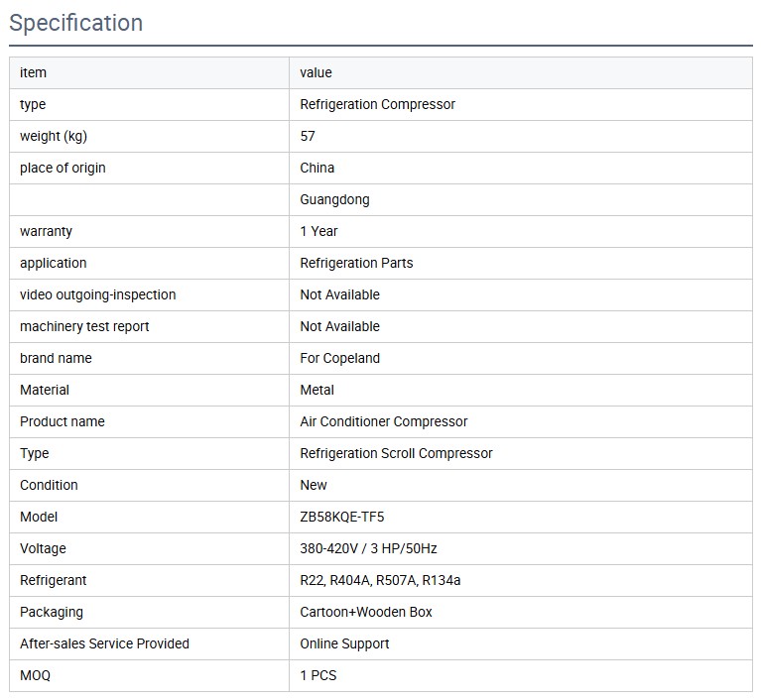Click the 'Online Support' after-sales value
This screenshot has width=761, height=700.
[x=344, y=643]
